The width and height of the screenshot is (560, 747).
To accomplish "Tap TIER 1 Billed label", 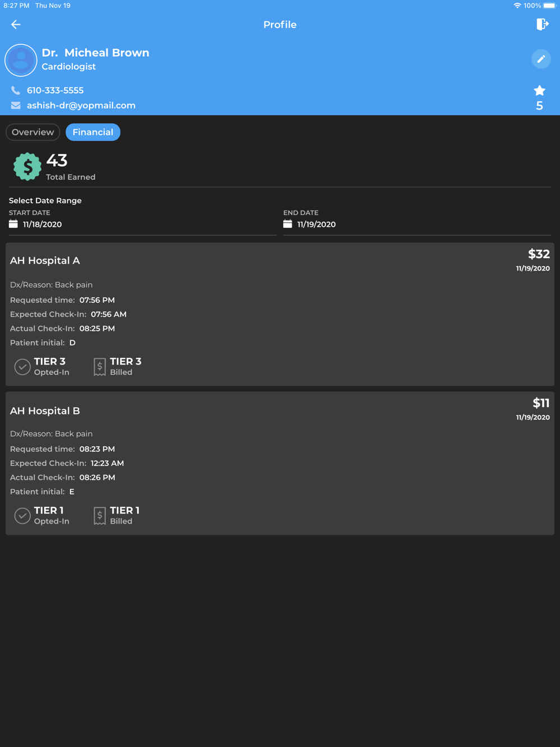I will (124, 515).
